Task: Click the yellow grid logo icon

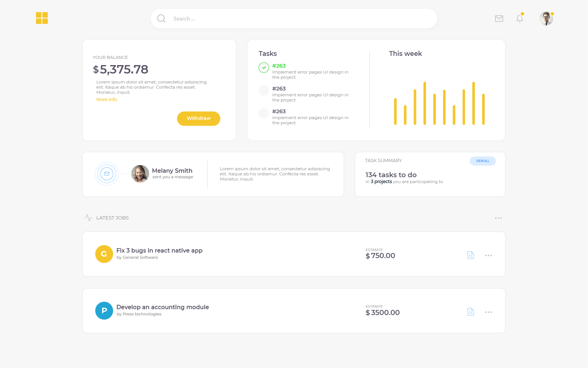Action: [42, 18]
